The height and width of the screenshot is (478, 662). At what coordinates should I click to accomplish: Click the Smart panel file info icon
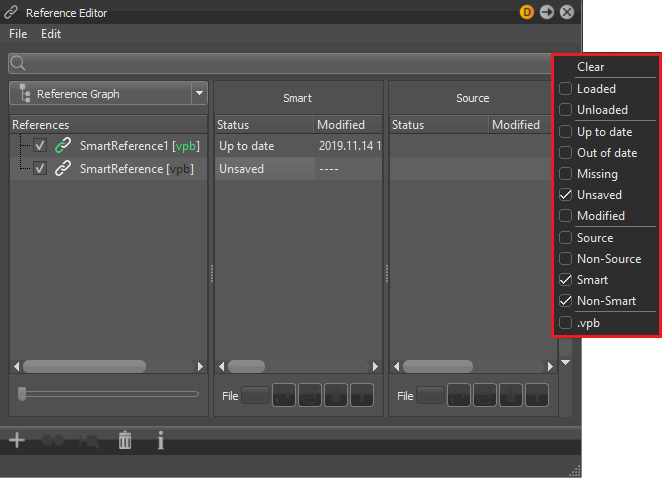[x=362, y=395]
